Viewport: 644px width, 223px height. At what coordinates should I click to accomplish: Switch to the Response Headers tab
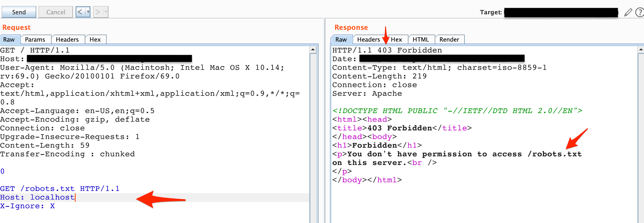368,40
